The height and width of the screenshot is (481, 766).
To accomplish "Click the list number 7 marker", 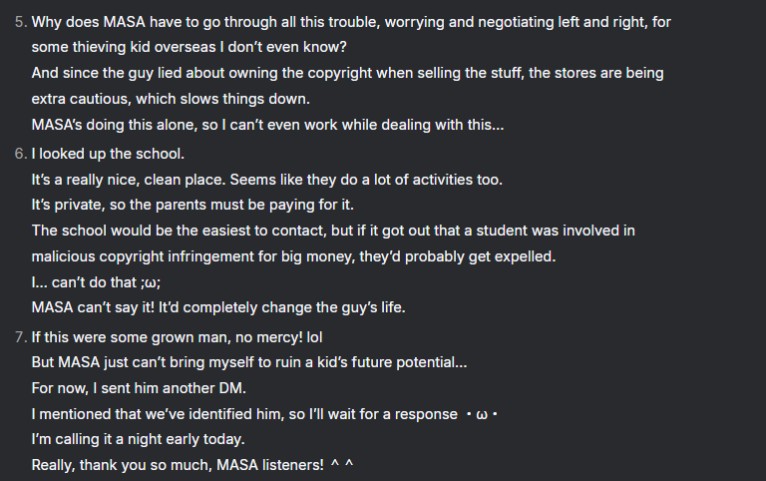I will [x=19, y=336].
